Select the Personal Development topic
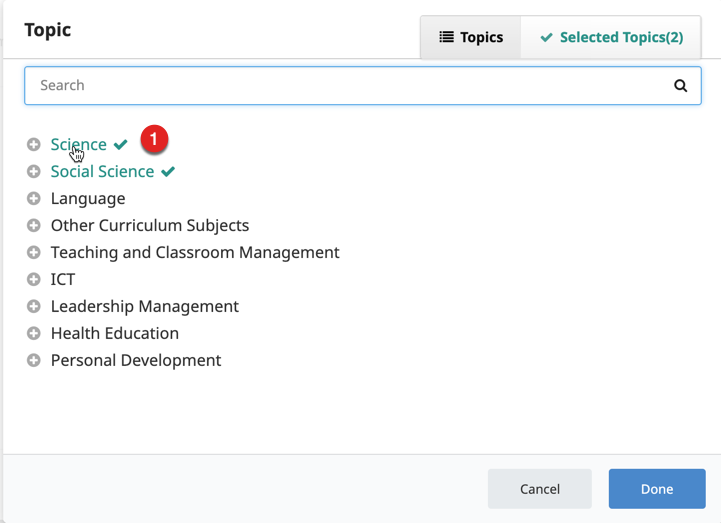Screen dimensions: 721x523 136,361
